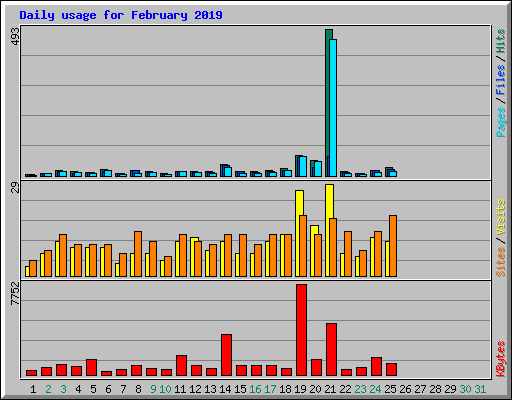
Task: Click day 29 on the x-axis
Action: 450,389
